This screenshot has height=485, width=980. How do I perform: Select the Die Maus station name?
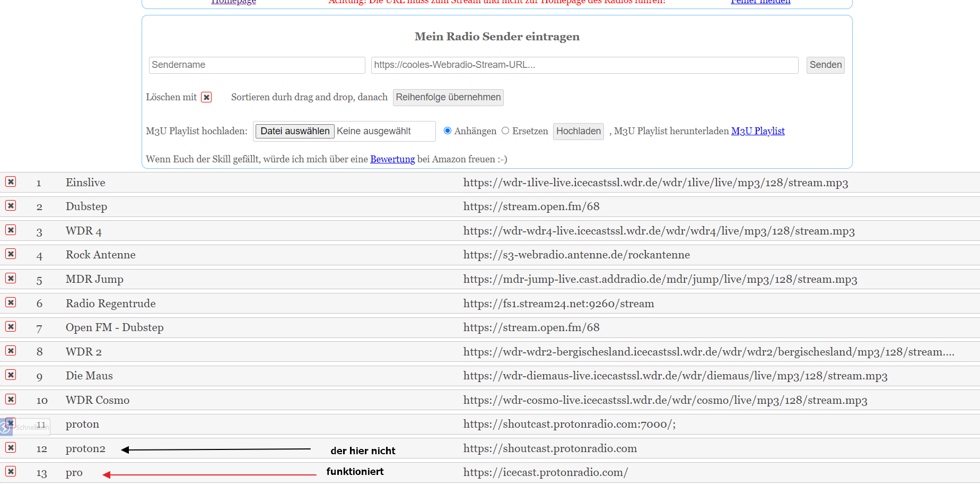point(89,376)
